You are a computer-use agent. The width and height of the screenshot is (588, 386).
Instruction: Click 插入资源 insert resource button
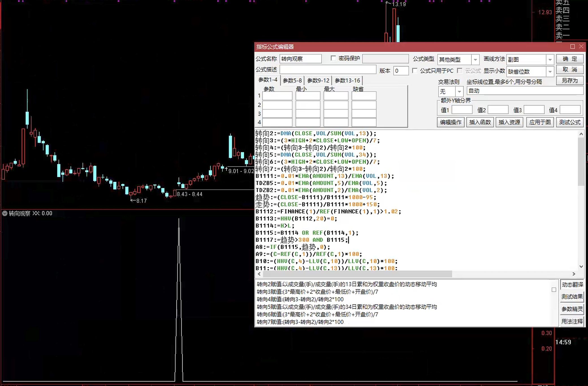click(x=509, y=122)
